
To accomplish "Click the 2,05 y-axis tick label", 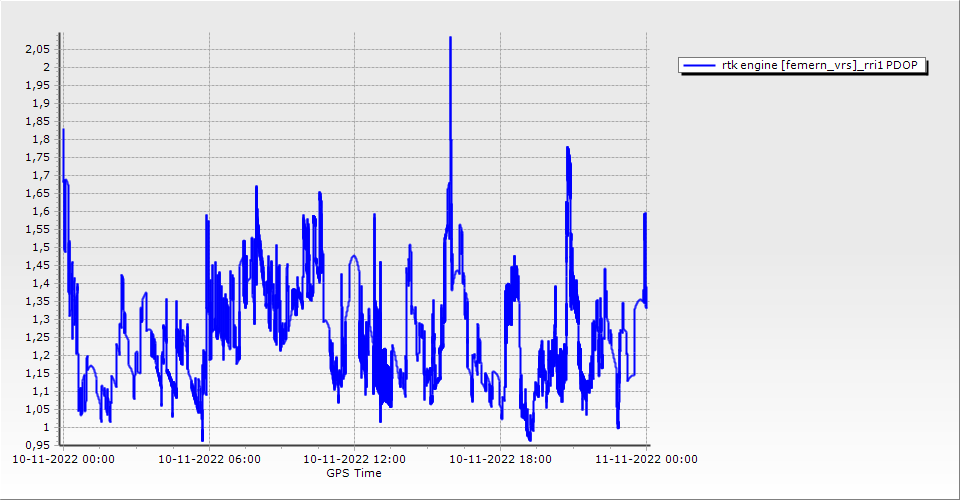I will coord(38,49).
